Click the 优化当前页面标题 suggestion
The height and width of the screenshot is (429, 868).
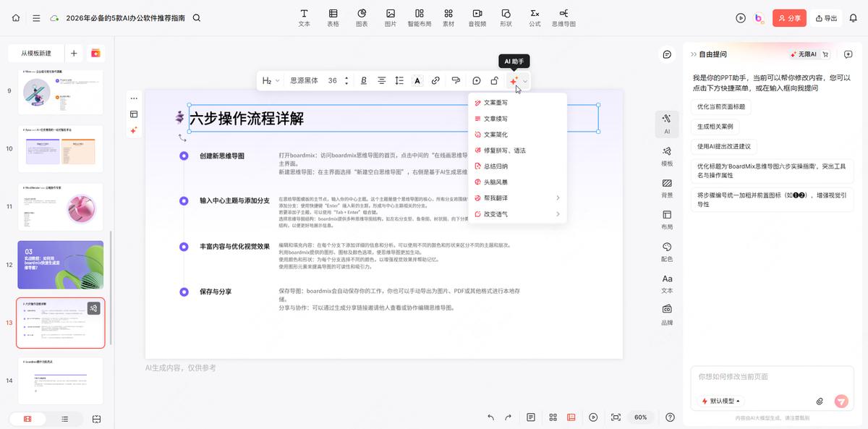coord(721,107)
